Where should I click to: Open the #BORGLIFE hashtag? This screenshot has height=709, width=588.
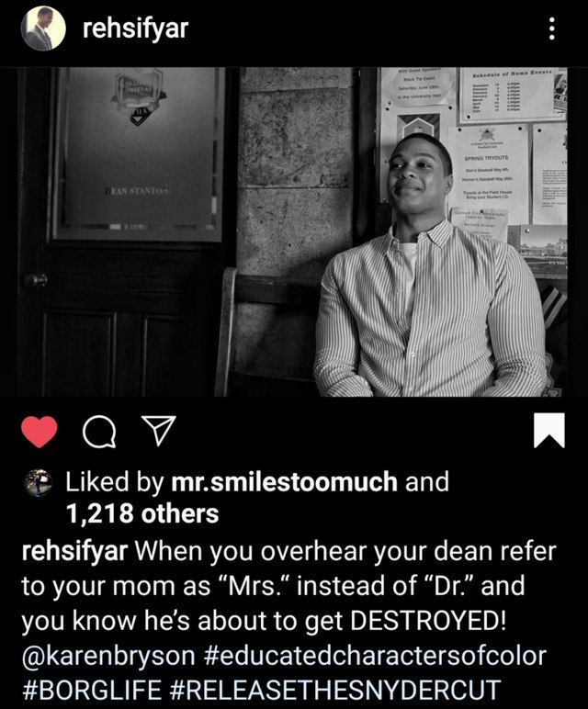click(x=91, y=690)
